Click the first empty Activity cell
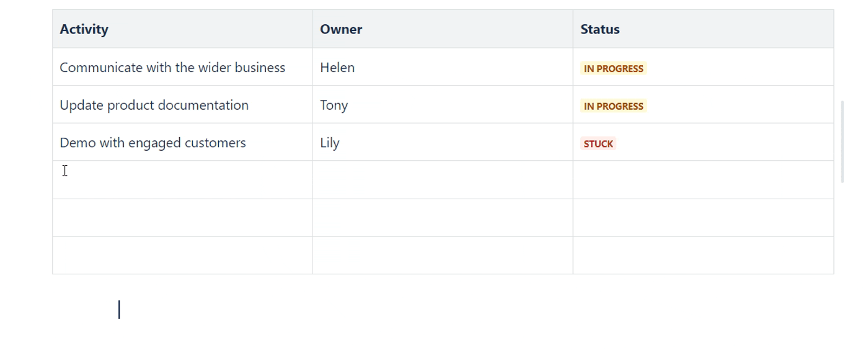The image size is (868, 350). point(182,180)
